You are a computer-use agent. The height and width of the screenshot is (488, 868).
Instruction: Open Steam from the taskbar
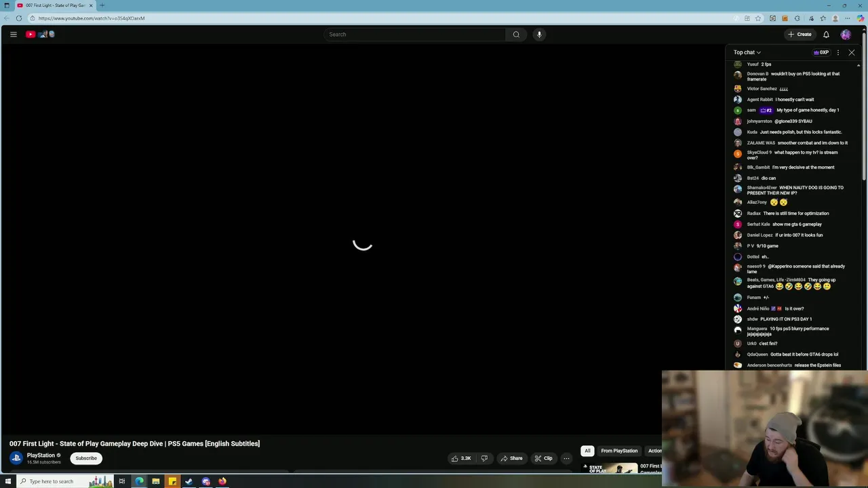(x=189, y=481)
